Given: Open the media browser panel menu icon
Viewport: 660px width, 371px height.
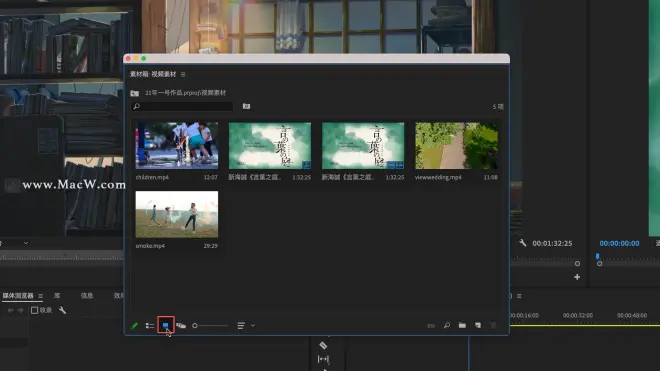Looking at the screenshot, I should point(40,296).
